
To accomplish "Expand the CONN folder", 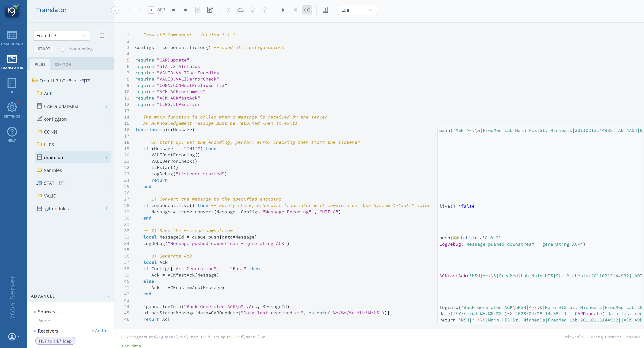I will coord(47,132).
